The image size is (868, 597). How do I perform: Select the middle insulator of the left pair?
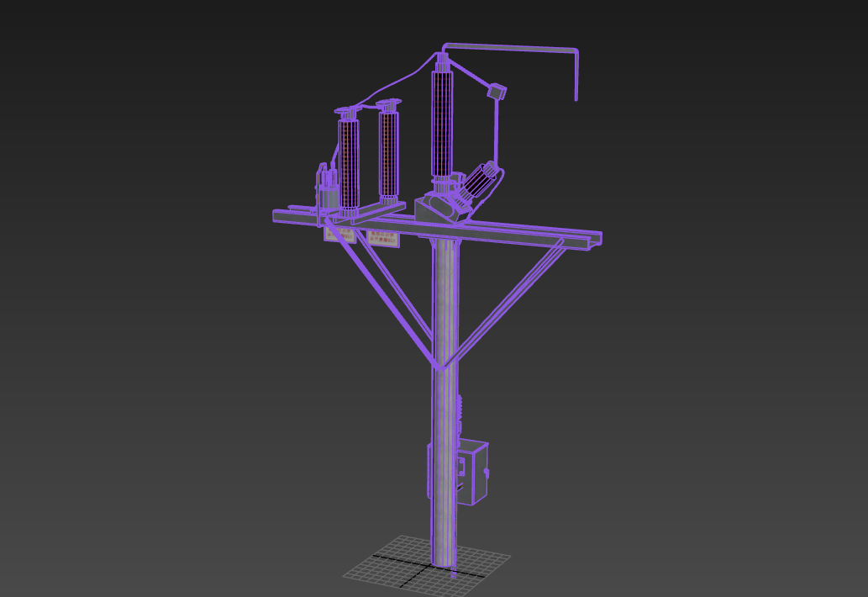[x=388, y=155]
